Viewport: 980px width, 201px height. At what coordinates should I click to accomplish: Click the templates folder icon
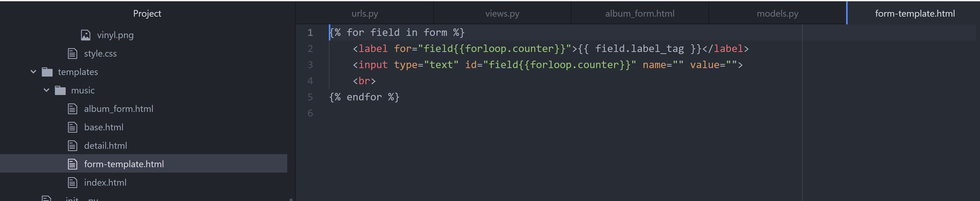tap(47, 72)
